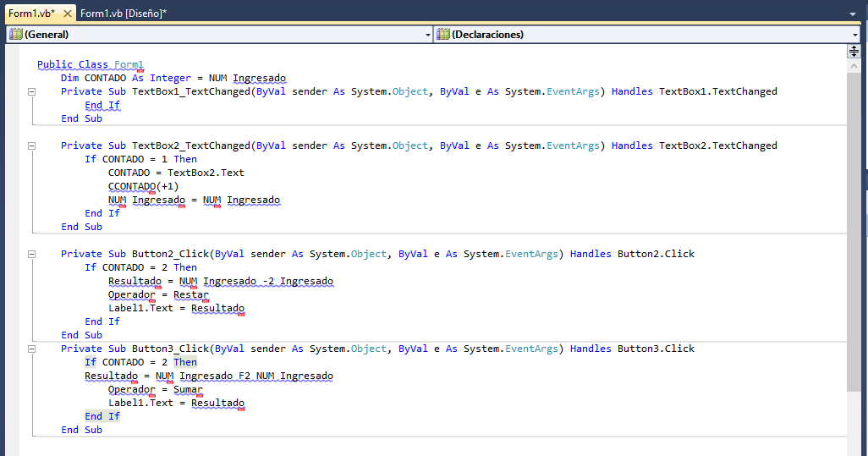Click 'CONTADO = TextBox2.Text' line
Image resolution: width=868 pixels, height=456 pixels.
pyautogui.click(x=176, y=173)
